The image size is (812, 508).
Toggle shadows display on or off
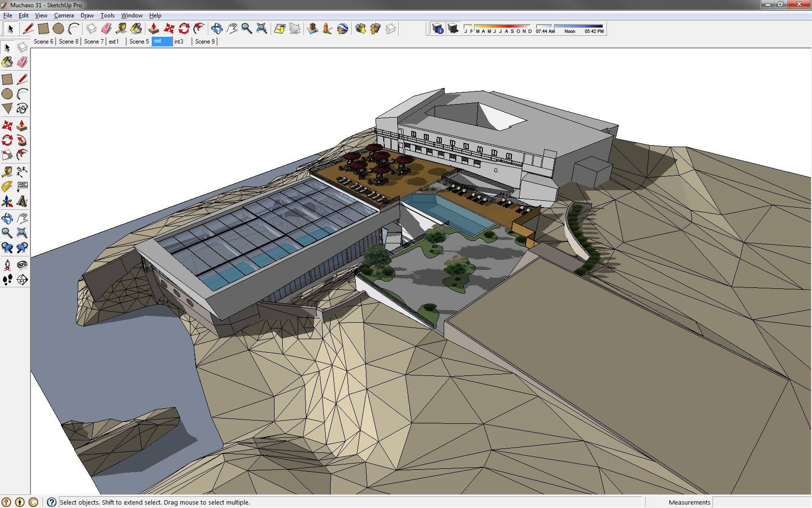[453, 29]
